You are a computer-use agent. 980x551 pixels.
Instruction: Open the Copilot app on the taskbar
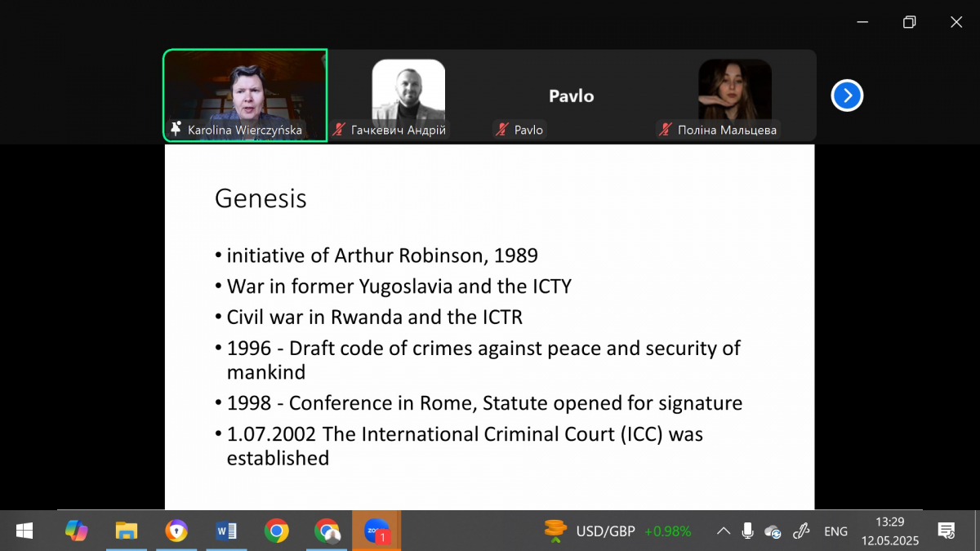click(x=77, y=531)
